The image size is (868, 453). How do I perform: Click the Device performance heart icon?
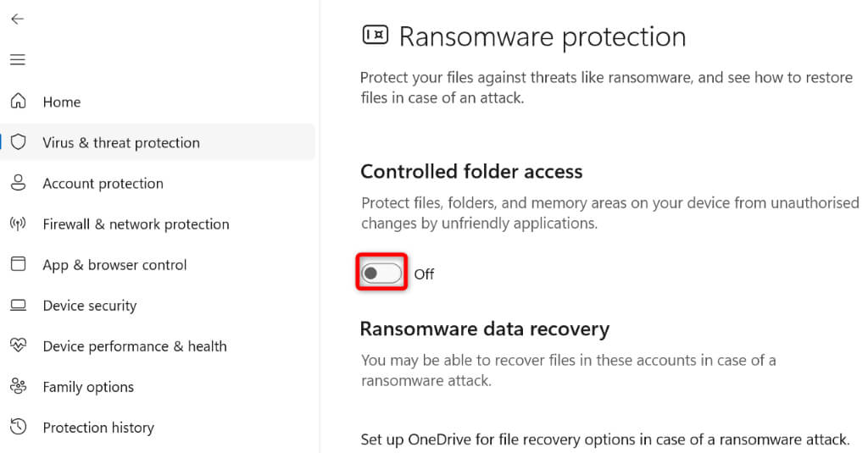pyautogui.click(x=18, y=345)
